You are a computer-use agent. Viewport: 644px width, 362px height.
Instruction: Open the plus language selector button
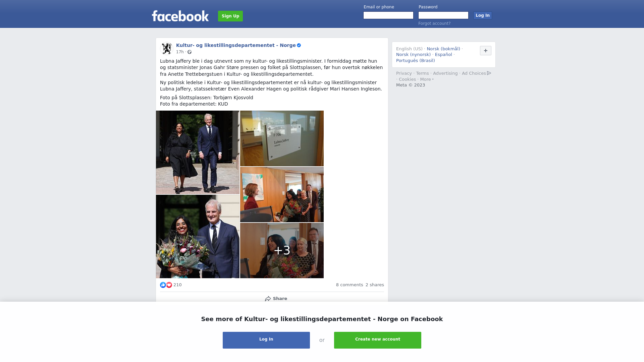click(485, 51)
